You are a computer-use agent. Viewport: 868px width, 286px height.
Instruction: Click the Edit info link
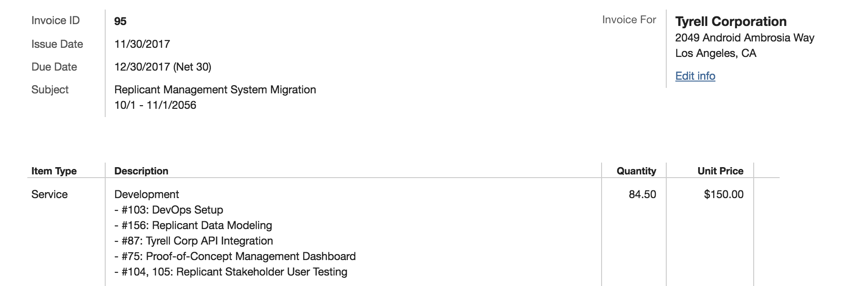(x=694, y=76)
